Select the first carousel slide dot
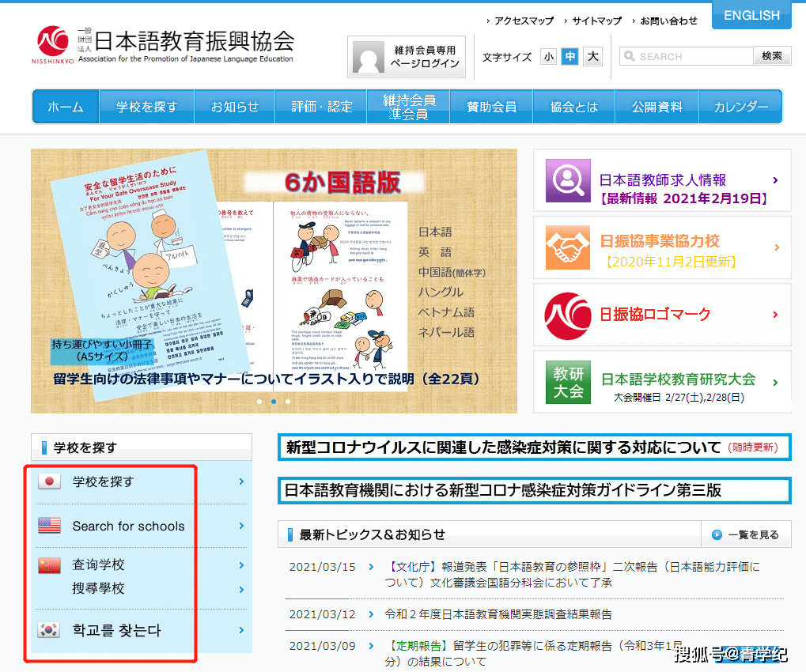This screenshot has width=806, height=672. pyautogui.click(x=259, y=402)
